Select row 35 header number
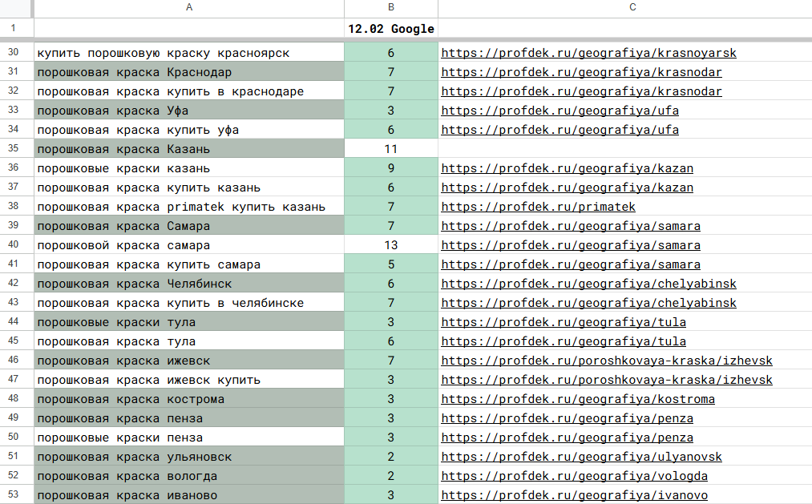Screen dimensions: 812x504 [14, 149]
